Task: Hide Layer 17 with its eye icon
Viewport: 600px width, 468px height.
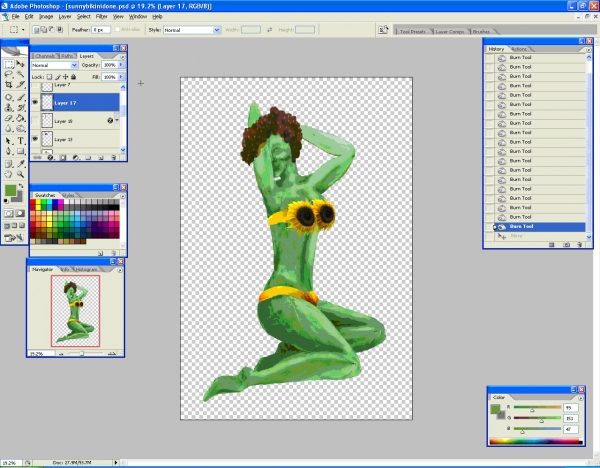Action: click(x=35, y=103)
